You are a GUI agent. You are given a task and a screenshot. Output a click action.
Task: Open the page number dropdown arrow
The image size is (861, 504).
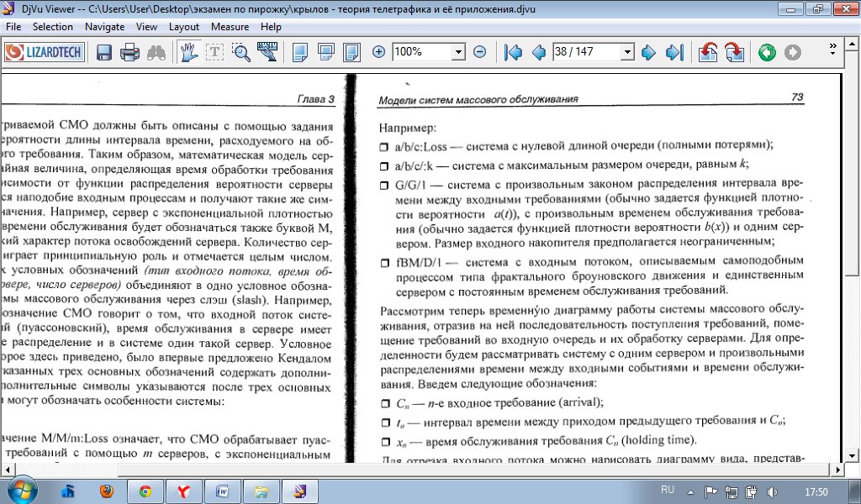627,52
